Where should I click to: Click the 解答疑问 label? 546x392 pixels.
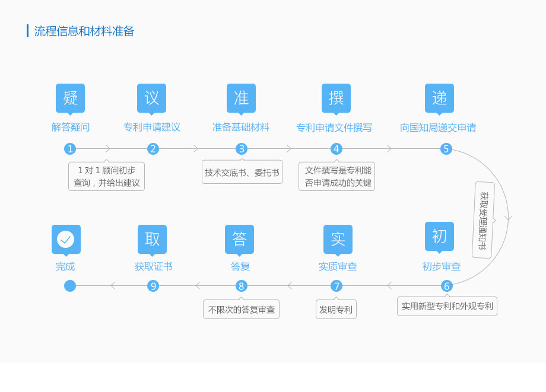click(x=71, y=128)
